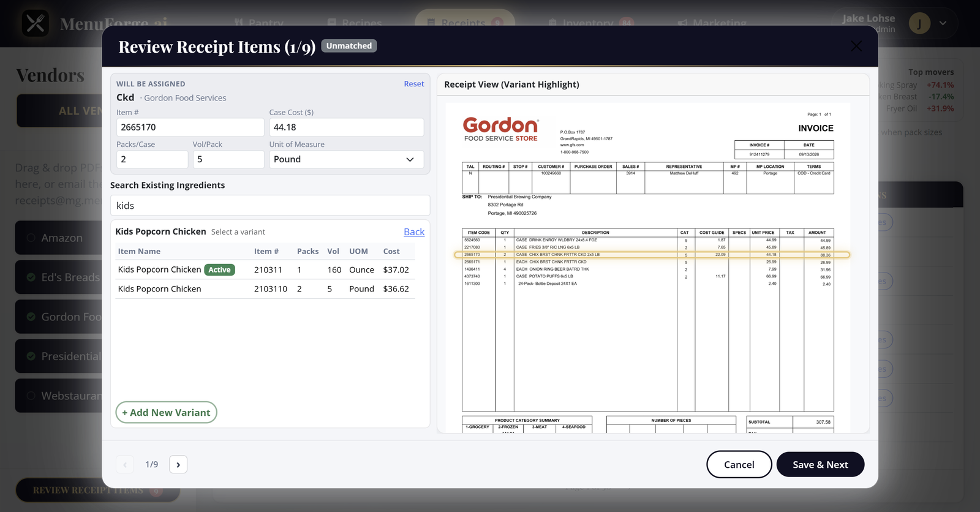Open the Inventory tab in the top navigation
Image resolution: width=980 pixels, height=512 pixels.
coord(591,23)
